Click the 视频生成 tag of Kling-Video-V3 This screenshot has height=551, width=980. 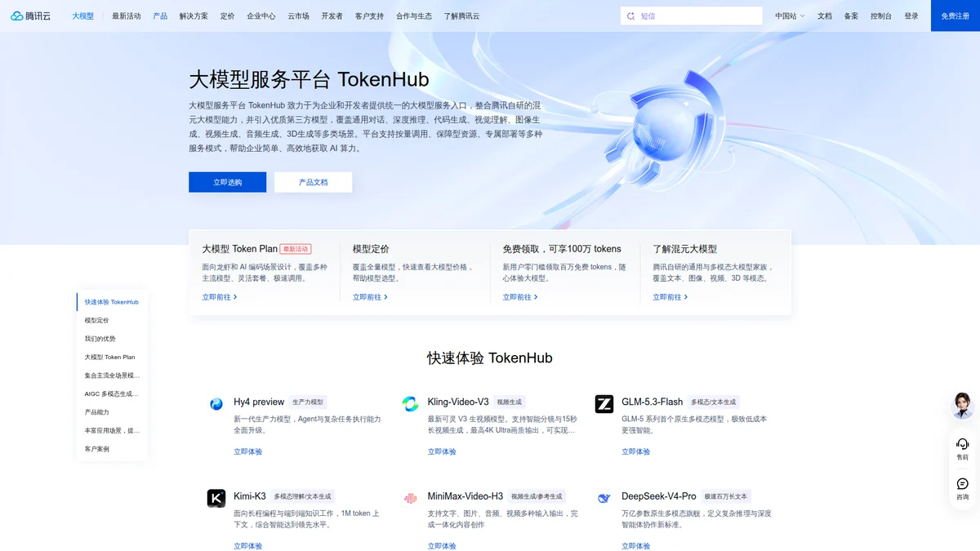[x=510, y=402]
